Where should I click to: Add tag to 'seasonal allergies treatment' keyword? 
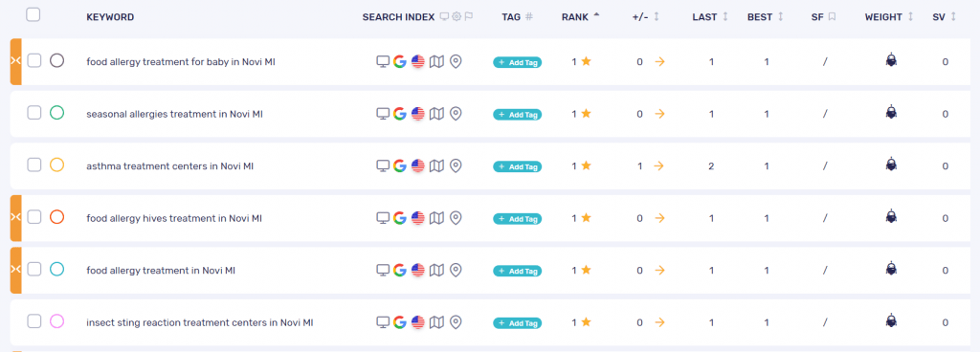coord(518,115)
